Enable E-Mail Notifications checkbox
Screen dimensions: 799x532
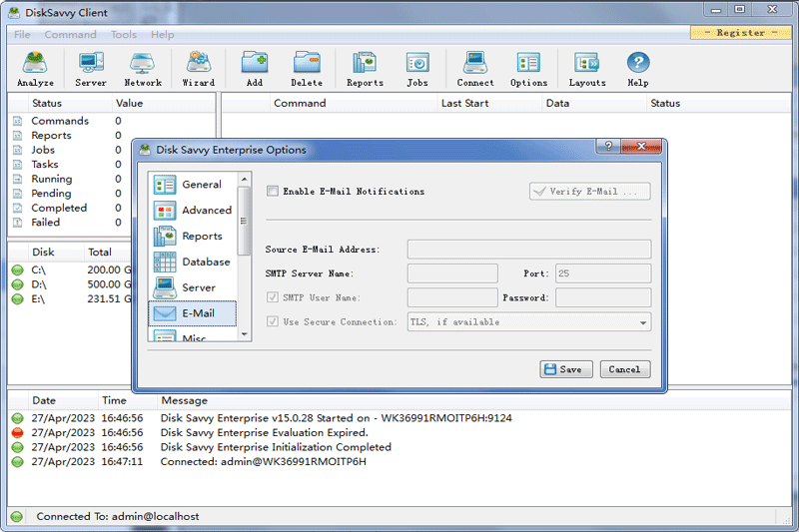(x=273, y=192)
